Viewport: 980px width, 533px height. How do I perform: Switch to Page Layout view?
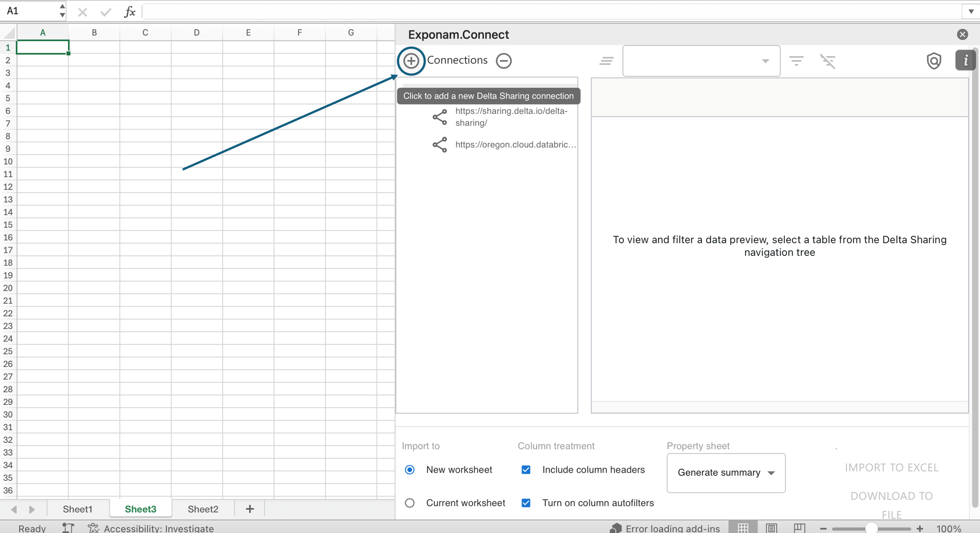(x=771, y=528)
